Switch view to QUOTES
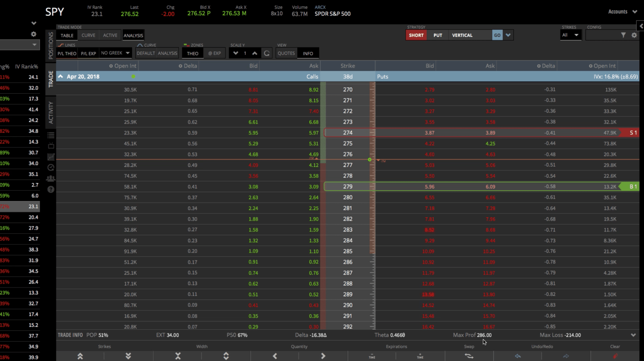644x361 pixels. 286,53
